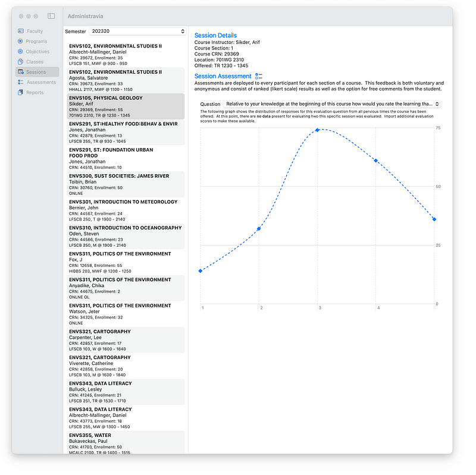Viewport: 476px width, 475px height.
Task: Click the Programs sidebar icon
Action: [20, 41]
